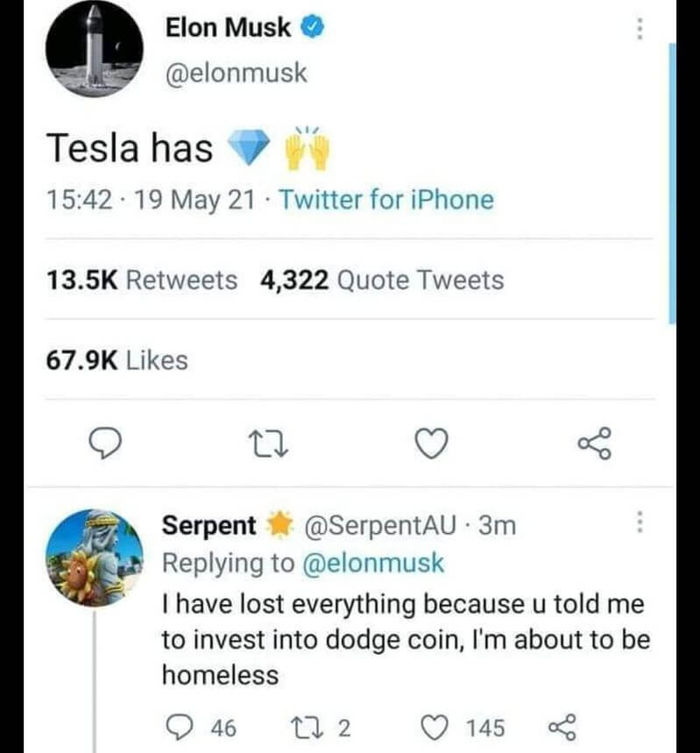The image size is (700, 753).
Task: Click the verified badge beside Elon Musk
Action: (x=314, y=27)
